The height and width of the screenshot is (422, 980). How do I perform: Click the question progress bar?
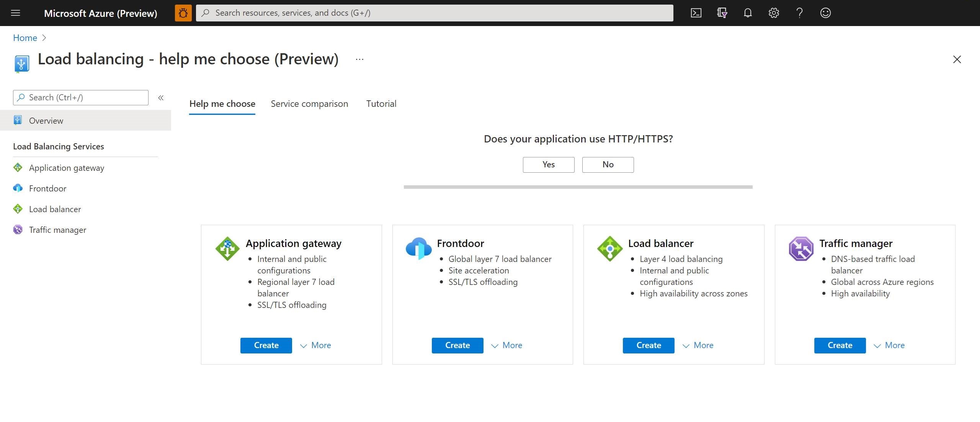[578, 187]
